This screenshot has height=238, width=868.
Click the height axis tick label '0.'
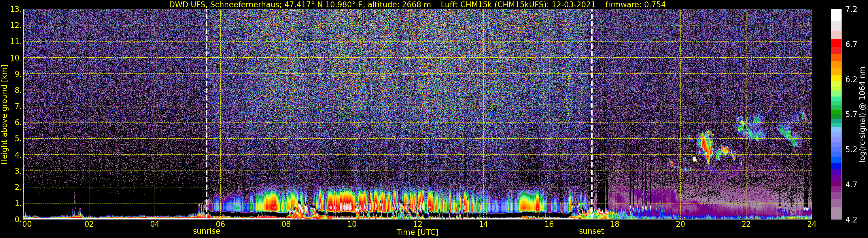pos(18,220)
